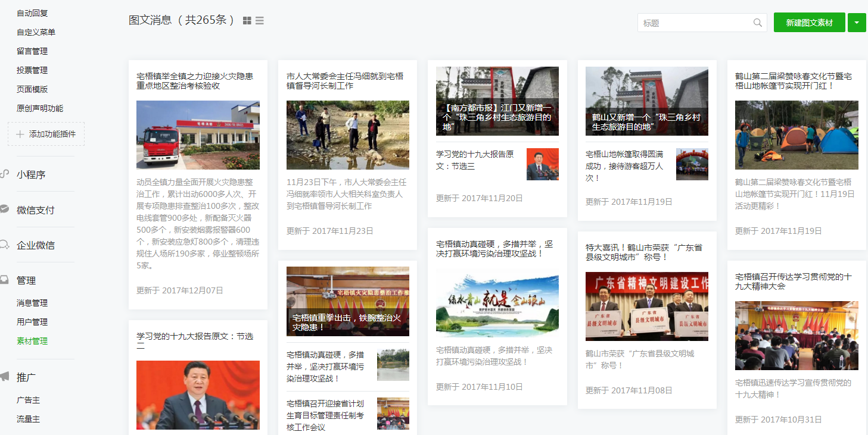Viewport: 868px width, 435px height.
Task: Go to 消息管理 page
Action: click(x=32, y=303)
